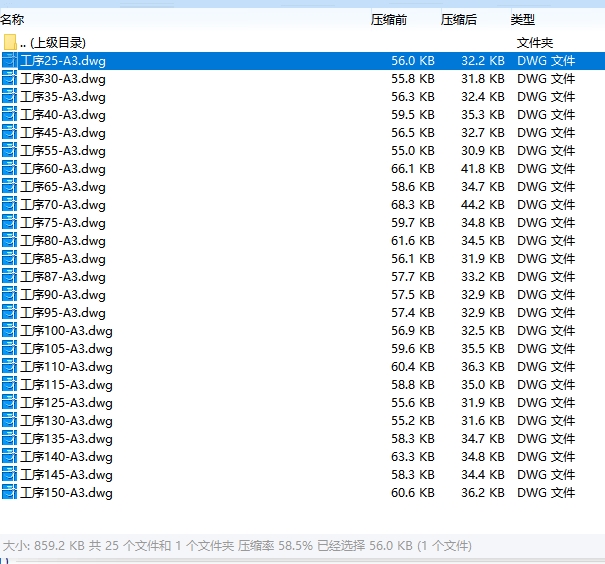
Task: Click the DWG icon beside 工序55-A3.dwg
Action: click(x=10, y=150)
